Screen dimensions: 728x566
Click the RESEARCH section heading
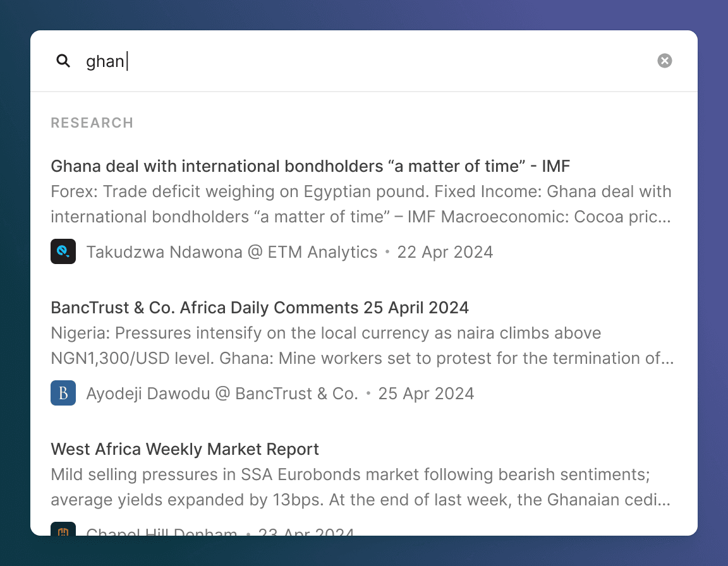coord(92,123)
